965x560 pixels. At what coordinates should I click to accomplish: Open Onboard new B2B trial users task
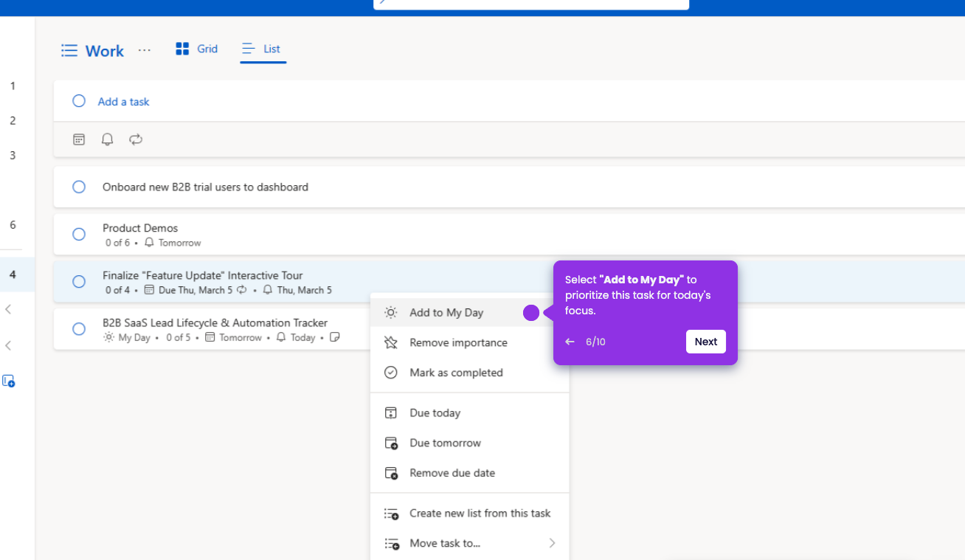click(x=509, y=187)
